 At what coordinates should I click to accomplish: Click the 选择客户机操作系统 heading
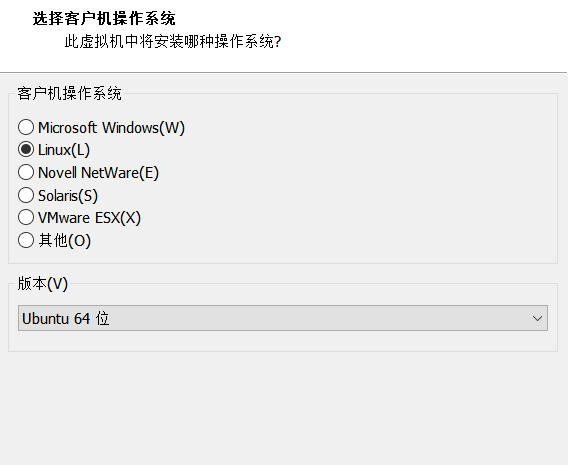coord(104,18)
